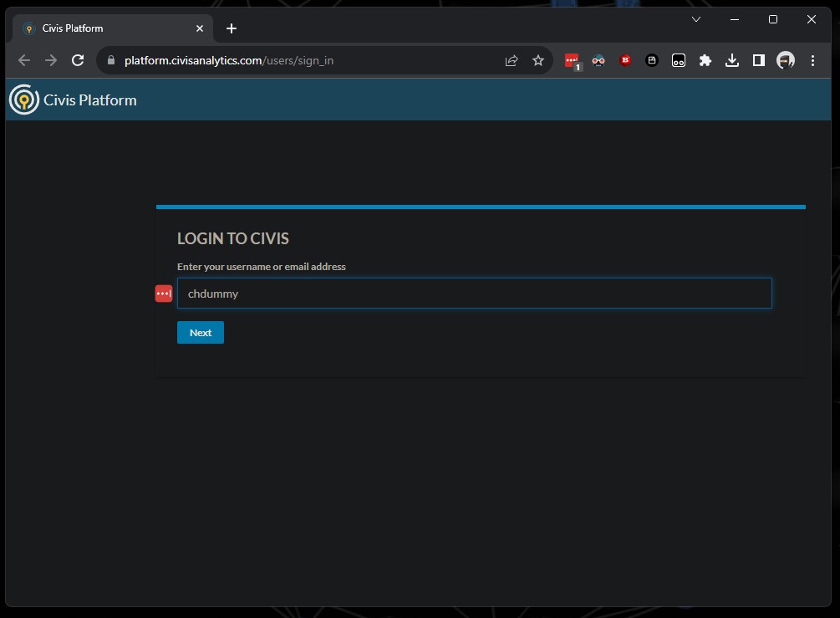Click the Next button
The width and height of the screenshot is (840, 618).
pyautogui.click(x=201, y=332)
